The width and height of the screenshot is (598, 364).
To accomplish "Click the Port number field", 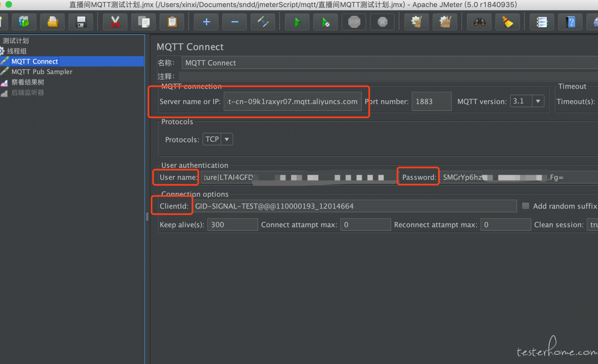I will (431, 102).
